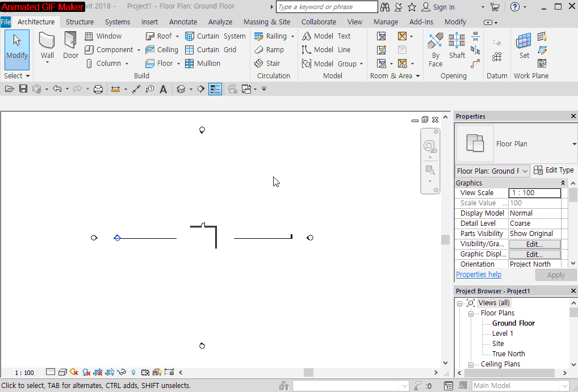Viewport: 578px width, 392px height.
Task: Switch to the Structure tab
Action: pyautogui.click(x=79, y=22)
